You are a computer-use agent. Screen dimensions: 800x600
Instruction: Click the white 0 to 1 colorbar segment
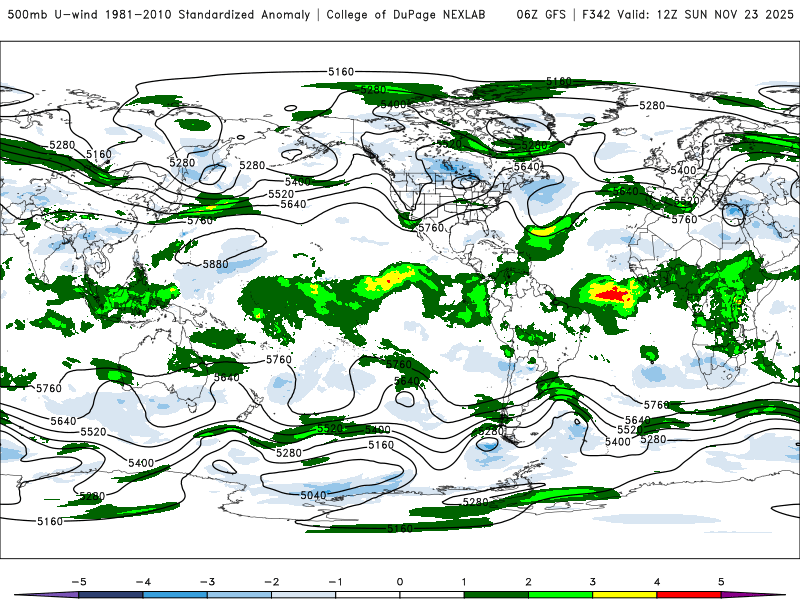coord(432,595)
